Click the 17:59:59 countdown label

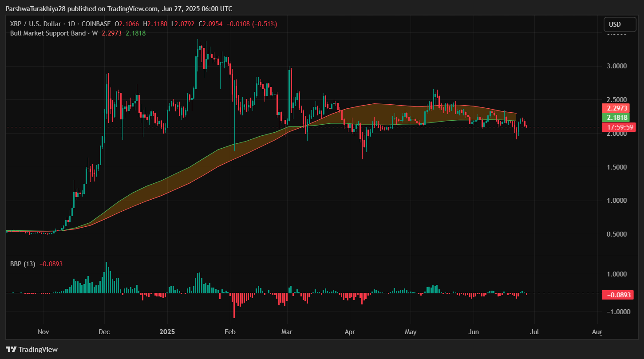[616, 127]
